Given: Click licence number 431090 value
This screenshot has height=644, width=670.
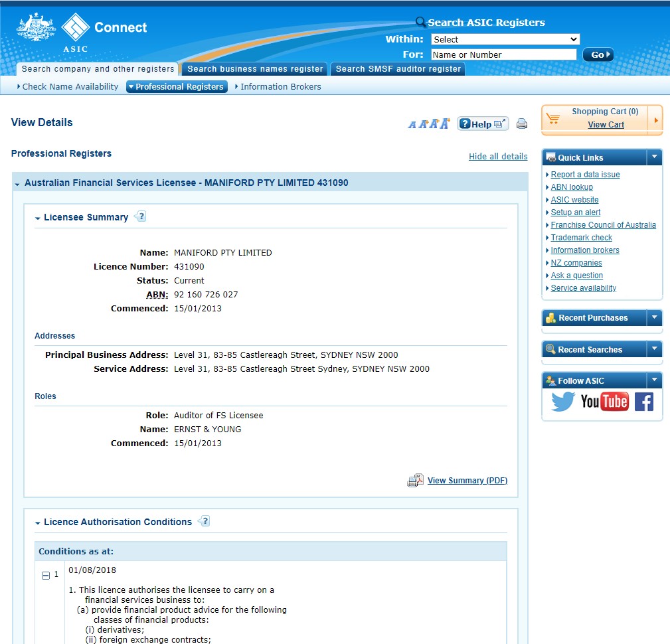Looking at the screenshot, I should tap(189, 267).
